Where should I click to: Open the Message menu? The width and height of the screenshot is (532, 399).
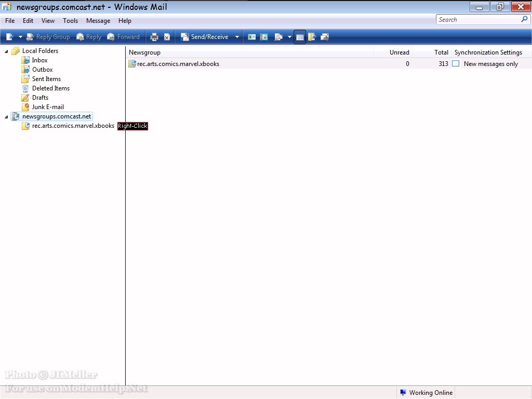(x=98, y=21)
